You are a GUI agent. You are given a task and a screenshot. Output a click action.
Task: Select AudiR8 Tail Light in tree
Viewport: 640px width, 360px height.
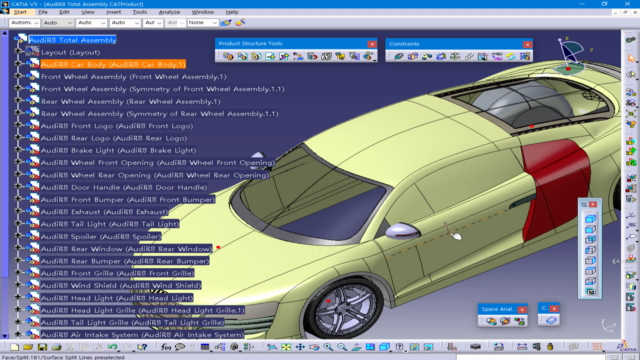[x=110, y=224]
